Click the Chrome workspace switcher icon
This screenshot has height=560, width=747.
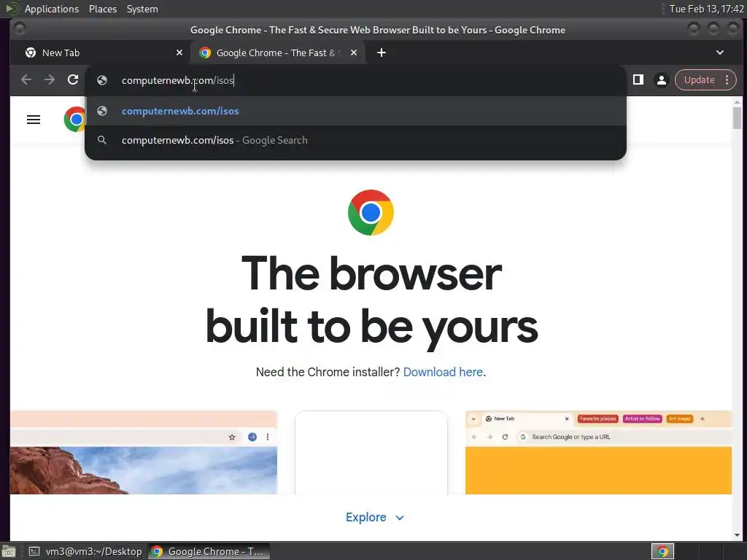(x=662, y=551)
